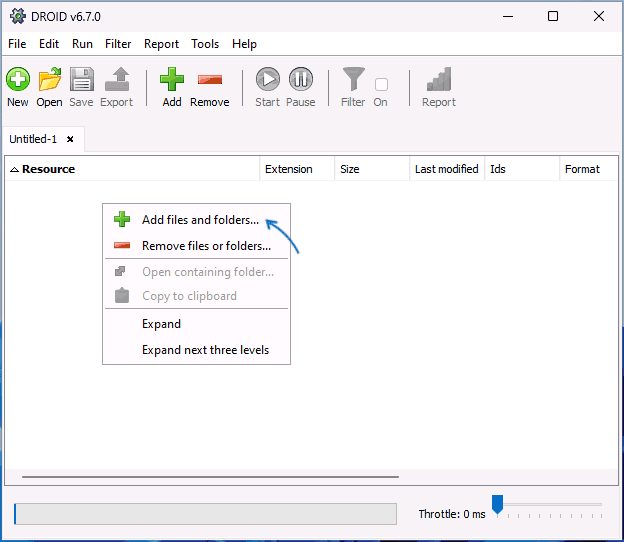Viewport: 624px width, 542px height.
Task: Close the DROID window
Action: 599,16
